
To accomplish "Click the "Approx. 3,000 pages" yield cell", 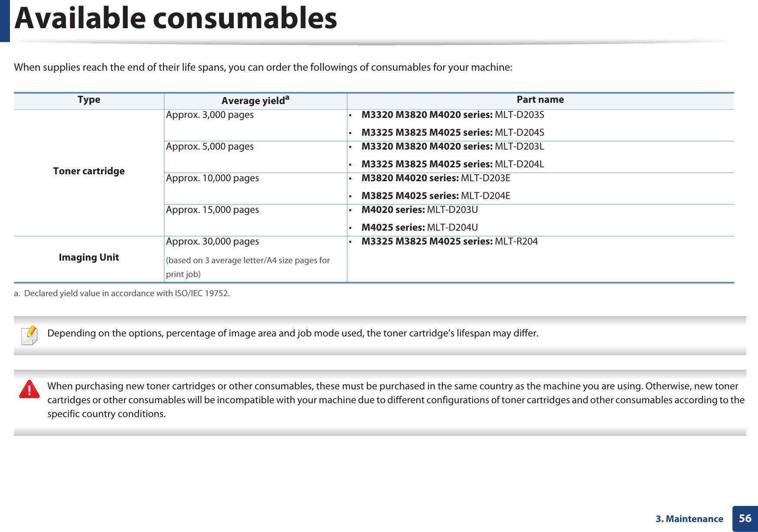I will tap(210, 115).
